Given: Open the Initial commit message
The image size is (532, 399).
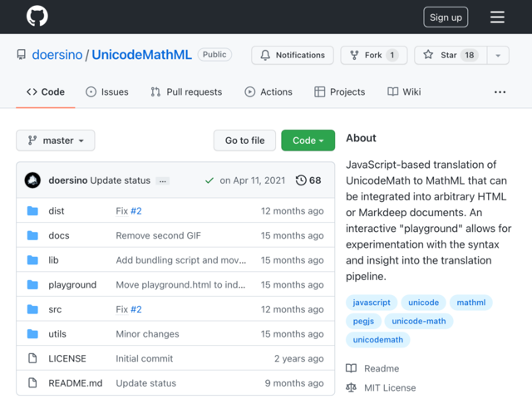Looking at the screenshot, I should point(144,358).
